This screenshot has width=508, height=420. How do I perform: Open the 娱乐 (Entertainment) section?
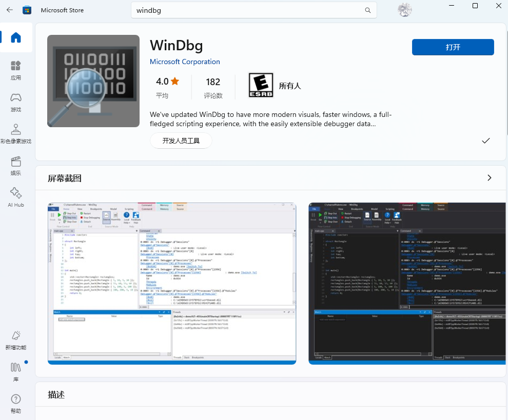tap(16, 166)
